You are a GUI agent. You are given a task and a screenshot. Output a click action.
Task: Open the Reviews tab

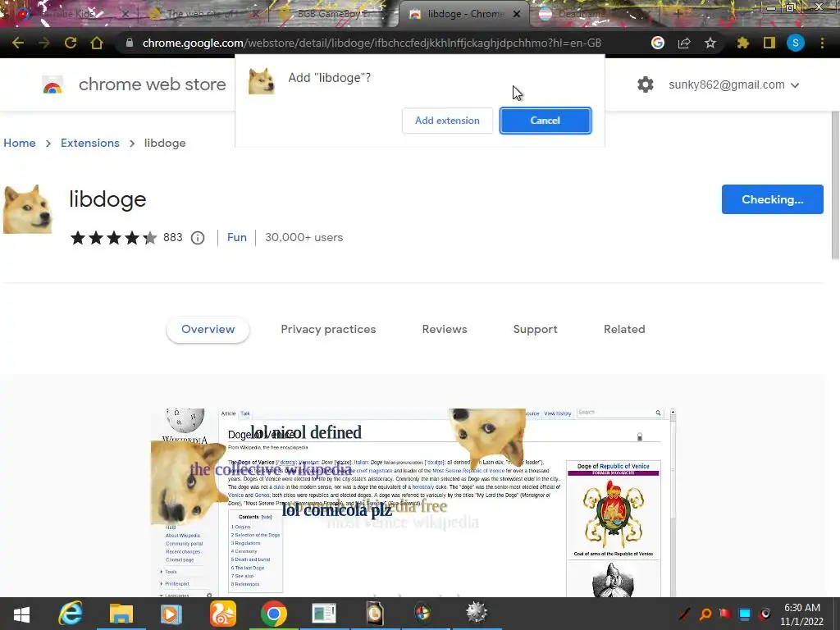[x=445, y=330]
